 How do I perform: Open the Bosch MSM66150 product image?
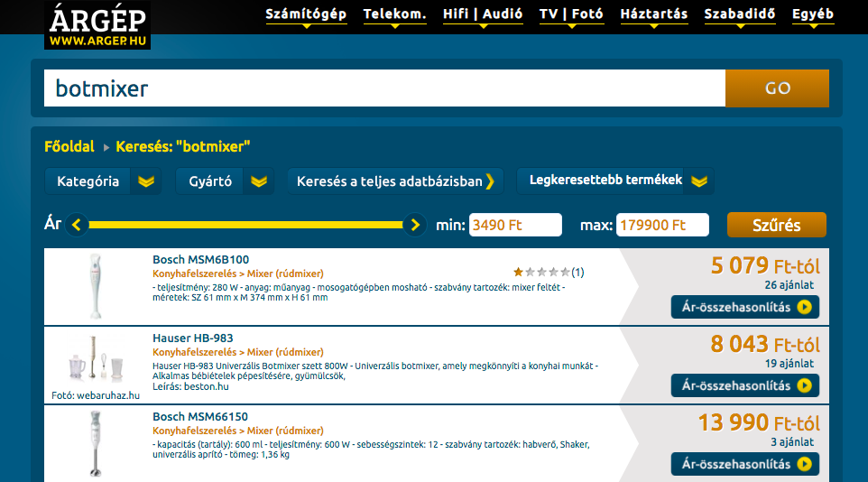click(96, 444)
